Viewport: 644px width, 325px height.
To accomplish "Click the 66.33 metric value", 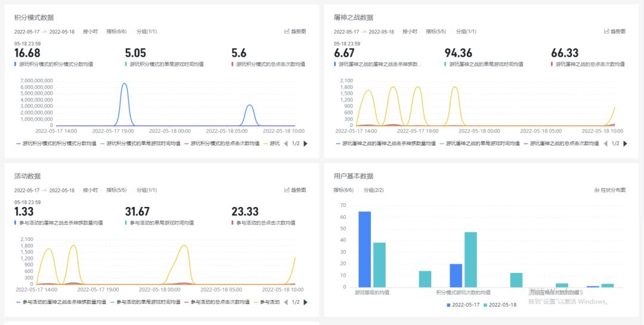I will tap(565, 53).
